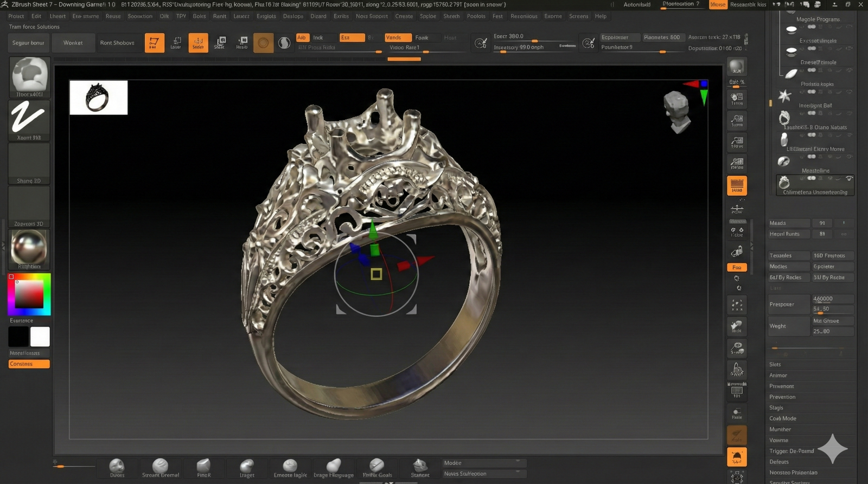868x484 pixels.
Task: Open the Help menu
Action: pyautogui.click(x=600, y=16)
